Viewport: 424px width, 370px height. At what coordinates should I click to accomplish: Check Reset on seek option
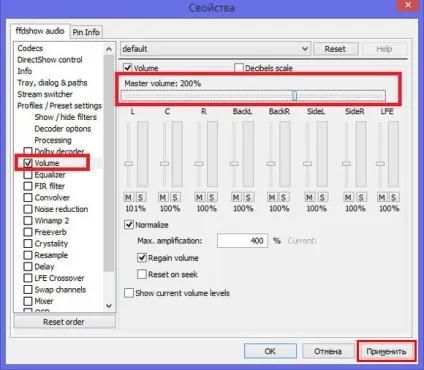coord(142,274)
